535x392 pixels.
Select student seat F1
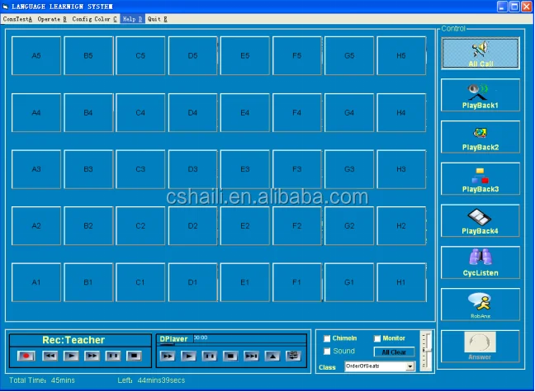pos(297,282)
